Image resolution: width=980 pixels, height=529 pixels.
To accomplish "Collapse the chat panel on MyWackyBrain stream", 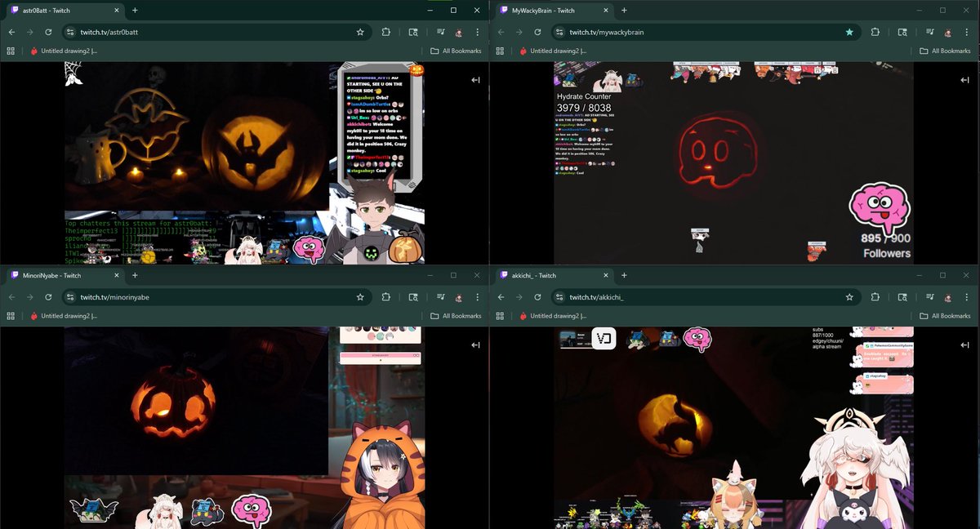I will click(x=965, y=80).
